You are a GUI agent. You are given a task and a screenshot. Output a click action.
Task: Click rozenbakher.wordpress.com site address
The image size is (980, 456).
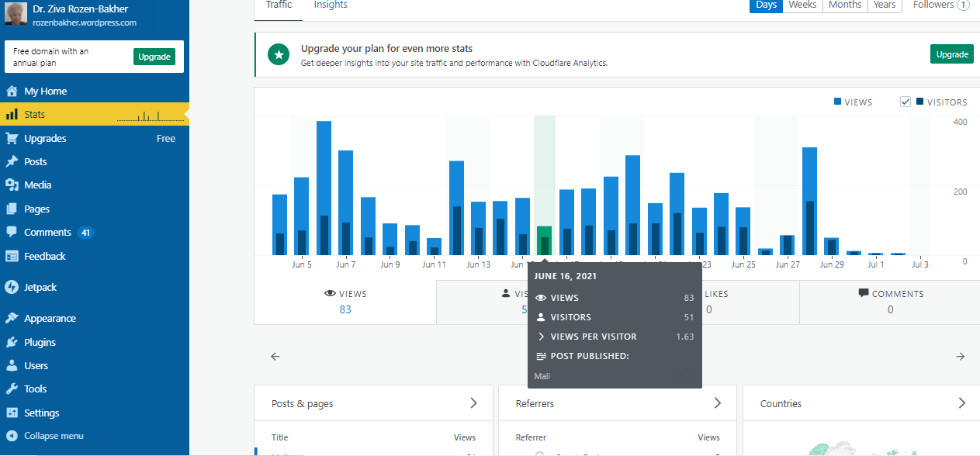[x=85, y=23]
